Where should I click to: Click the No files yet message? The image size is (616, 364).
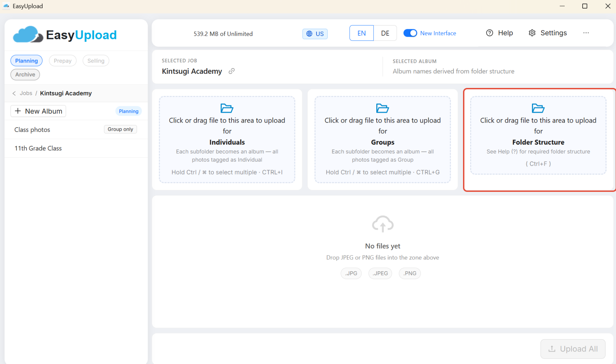pos(382,246)
